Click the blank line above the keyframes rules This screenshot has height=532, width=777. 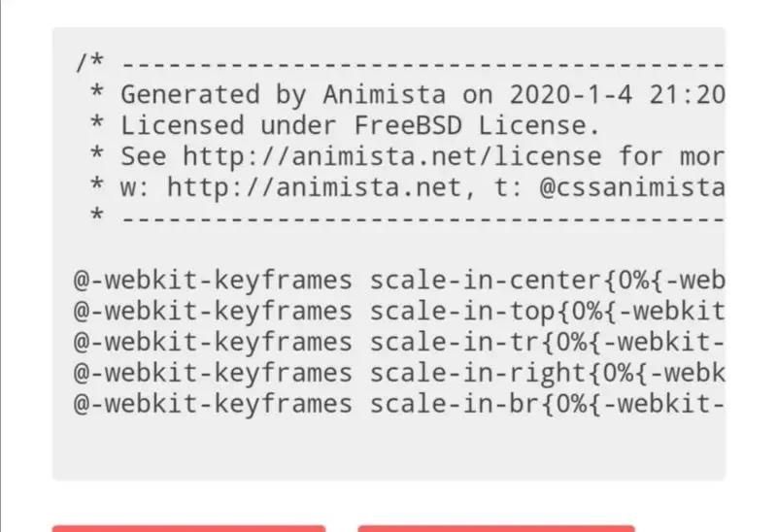tap(388, 249)
